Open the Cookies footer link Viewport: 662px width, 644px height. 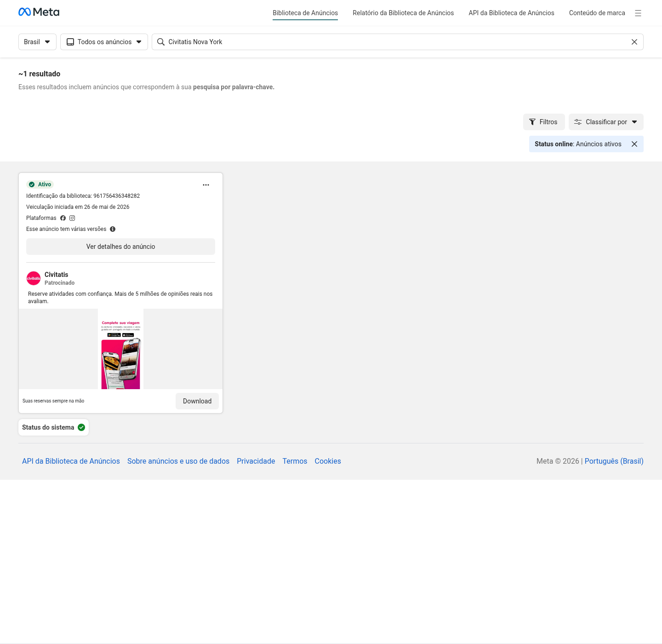328,461
